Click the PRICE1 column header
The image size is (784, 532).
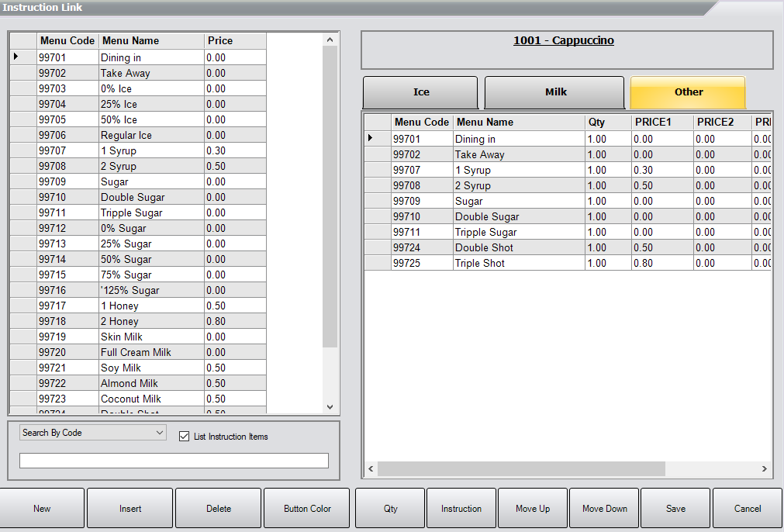pyautogui.click(x=662, y=122)
